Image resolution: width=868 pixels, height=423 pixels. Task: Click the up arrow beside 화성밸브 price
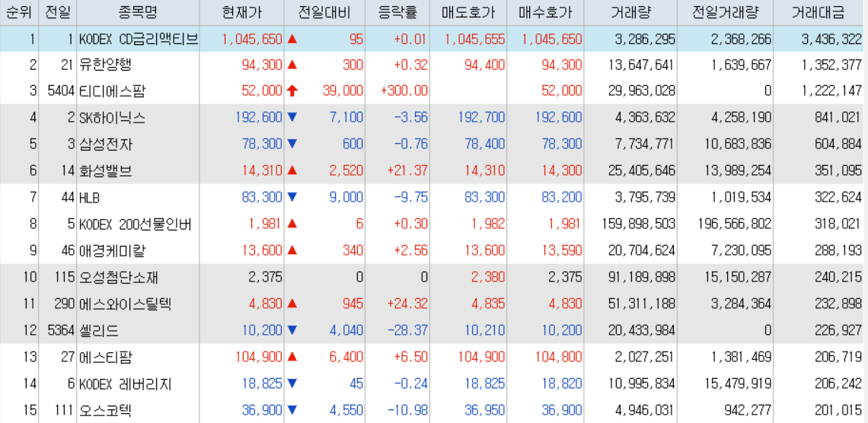coord(292,171)
